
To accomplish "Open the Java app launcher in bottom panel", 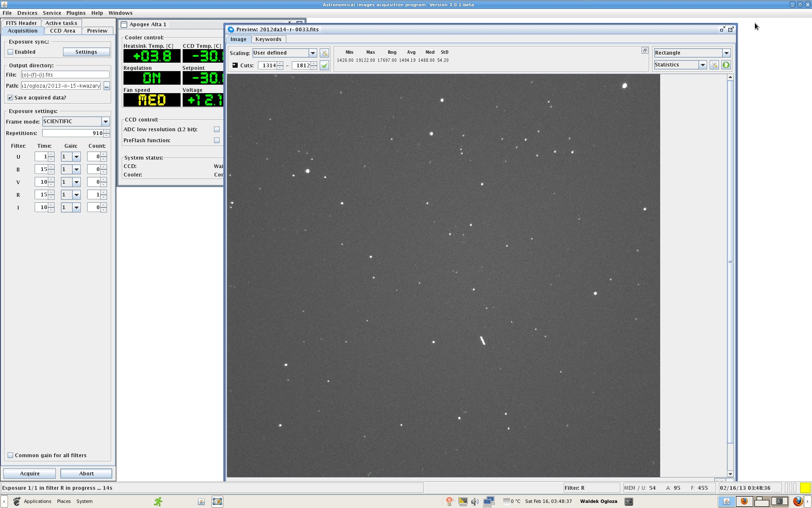I will pyautogui.click(x=201, y=501).
